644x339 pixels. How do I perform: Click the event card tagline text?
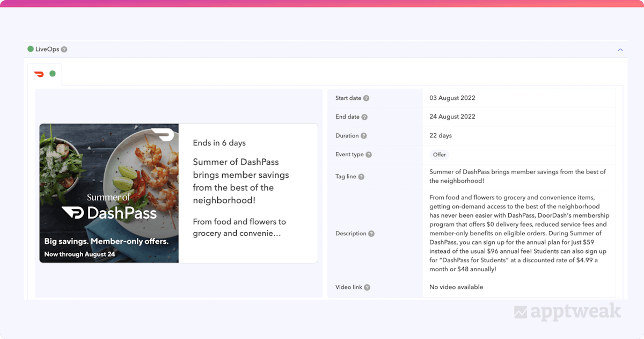(240, 182)
